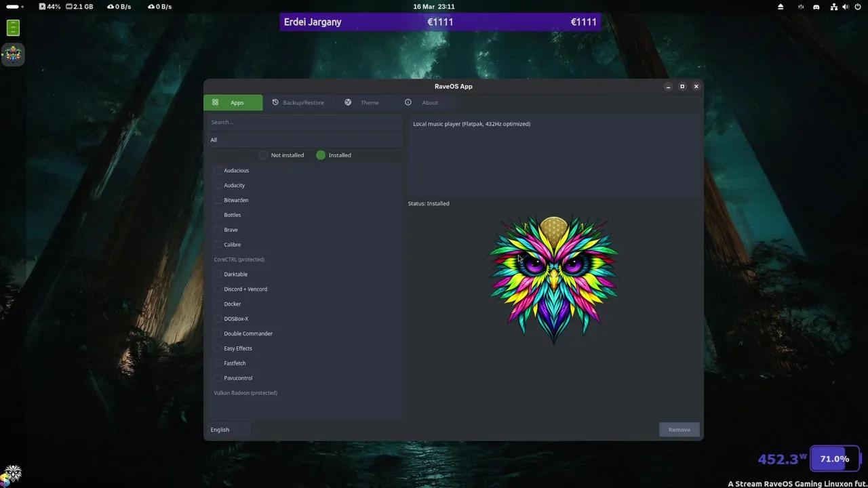Enable the Brave checkbox
The width and height of the screenshot is (868, 488).
(x=218, y=230)
